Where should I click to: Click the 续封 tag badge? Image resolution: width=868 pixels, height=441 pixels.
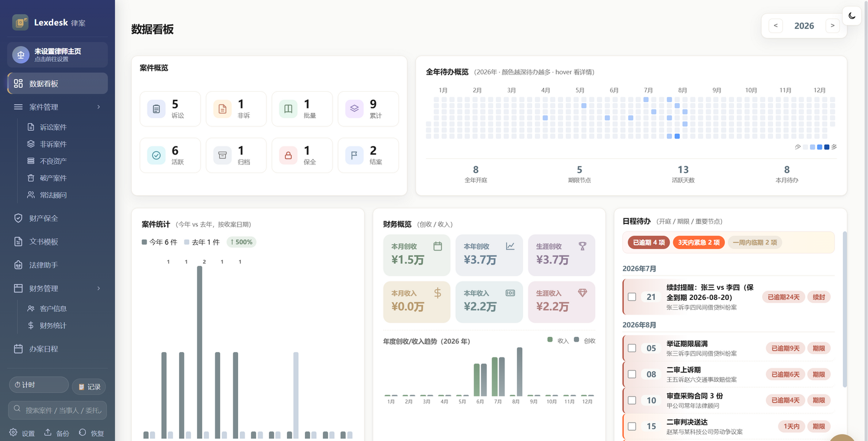coord(819,297)
